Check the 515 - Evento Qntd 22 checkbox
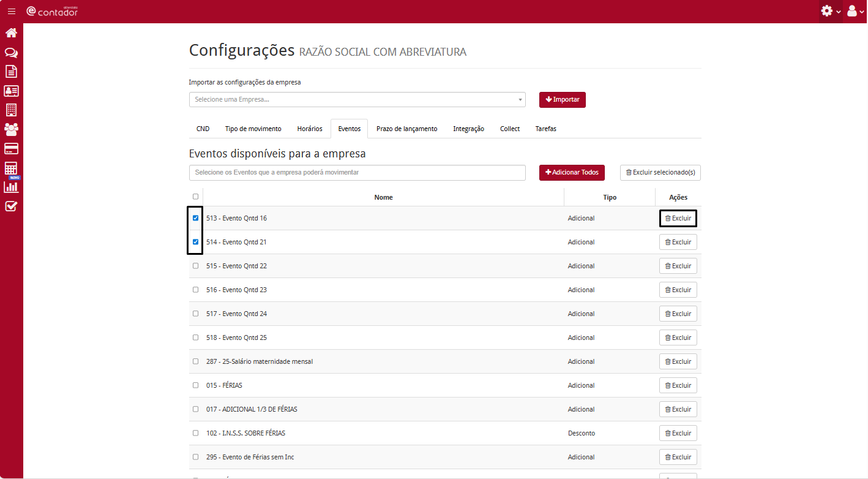This screenshot has height=479, width=868. (x=196, y=266)
